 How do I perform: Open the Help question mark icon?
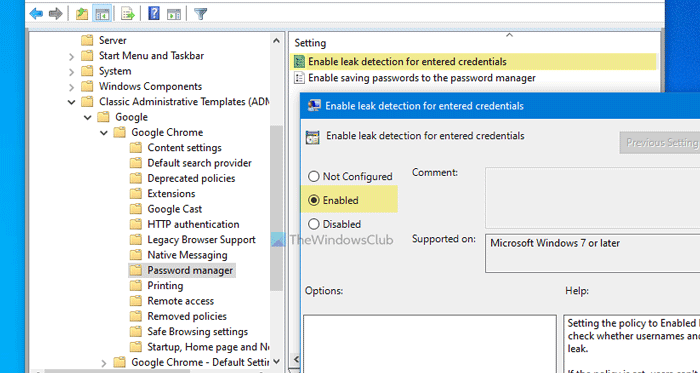pyautogui.click(x=154, y=14)
